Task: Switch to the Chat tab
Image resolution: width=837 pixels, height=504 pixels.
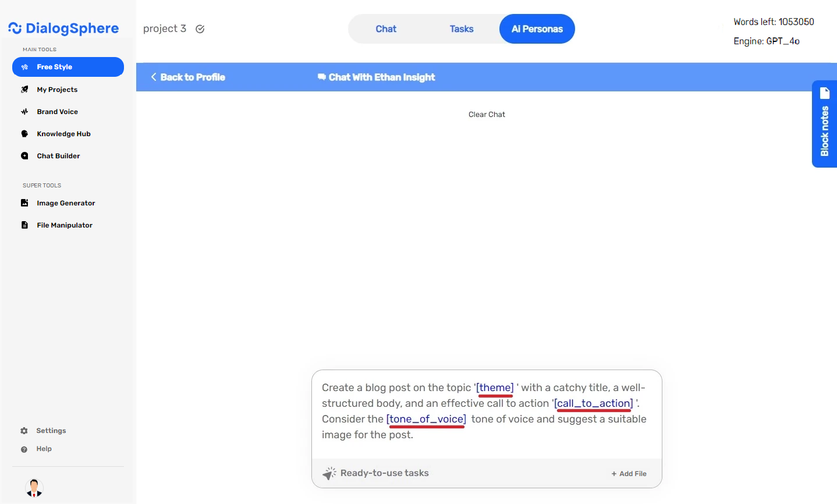Action: (385, 29)
